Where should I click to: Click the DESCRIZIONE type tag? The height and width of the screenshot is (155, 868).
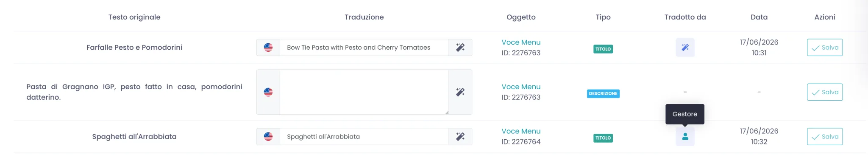[x=603, y=93]
